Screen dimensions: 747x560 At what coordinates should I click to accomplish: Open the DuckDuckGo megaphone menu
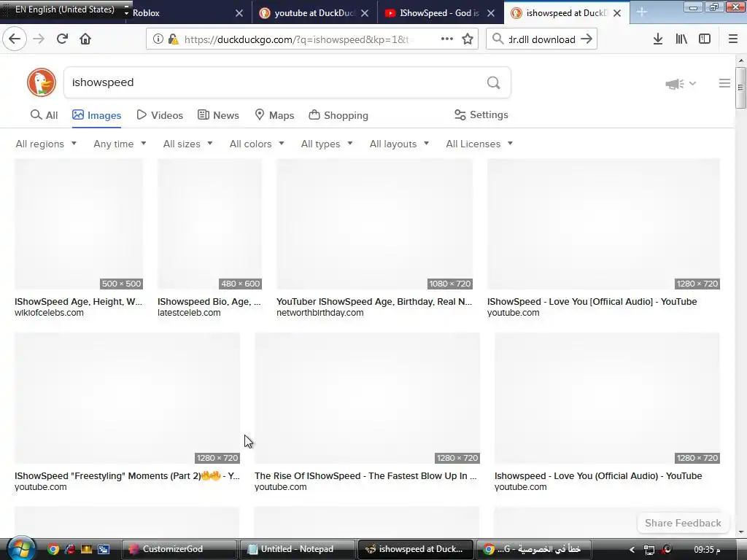681,84
